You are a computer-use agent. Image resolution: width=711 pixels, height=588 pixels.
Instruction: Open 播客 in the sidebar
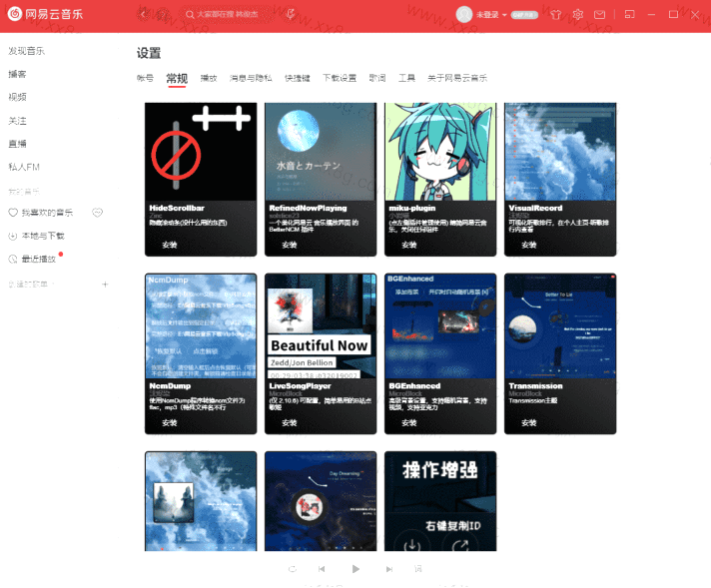pyautogui.click(x=17, y=74)
